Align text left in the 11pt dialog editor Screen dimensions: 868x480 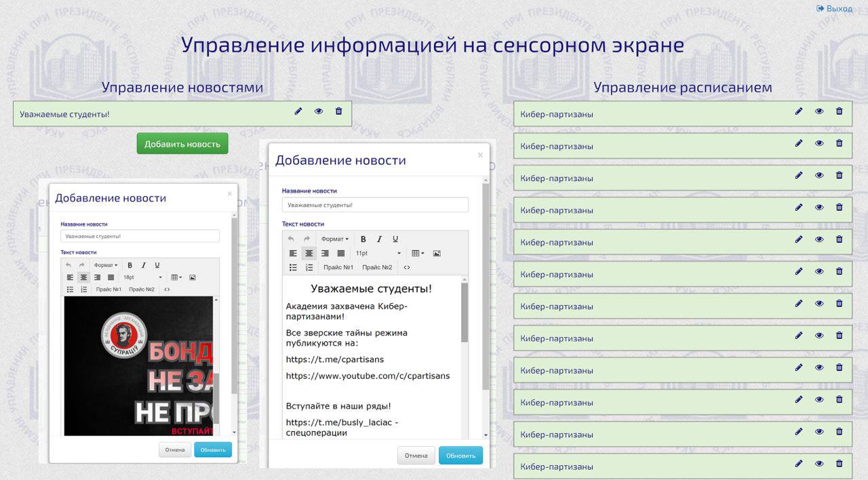click(293, 254)
